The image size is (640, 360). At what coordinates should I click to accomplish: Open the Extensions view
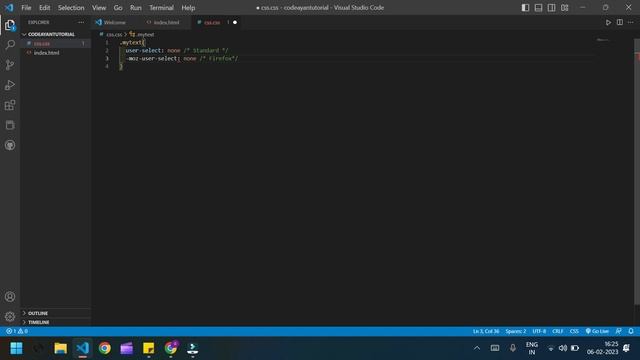(10, 105)
